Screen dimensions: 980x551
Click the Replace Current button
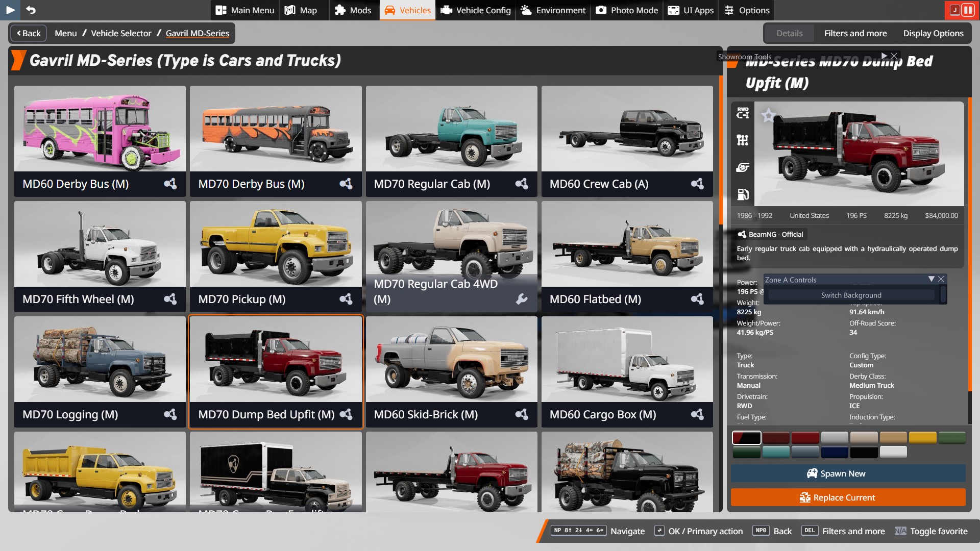pyautogui.click(x=848, y=497)
